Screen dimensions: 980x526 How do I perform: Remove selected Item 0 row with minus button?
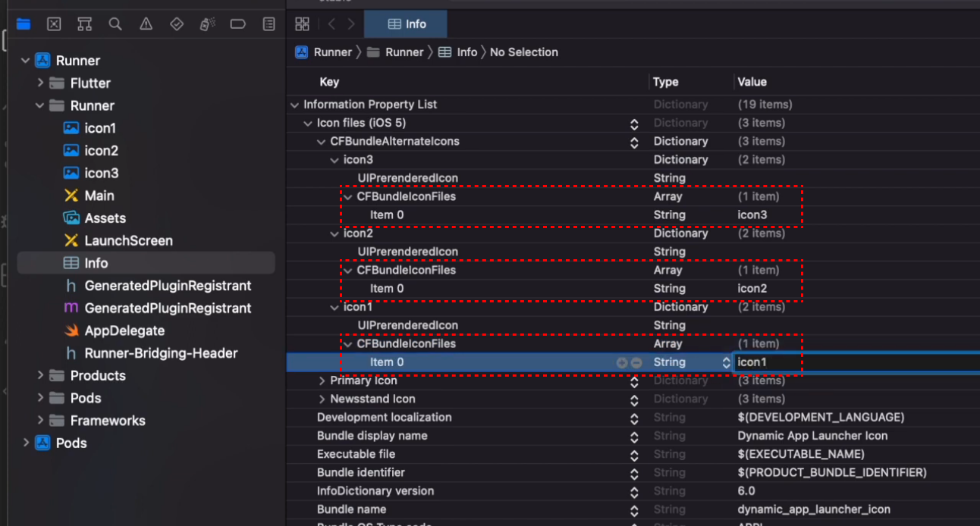tap(636, 362)
